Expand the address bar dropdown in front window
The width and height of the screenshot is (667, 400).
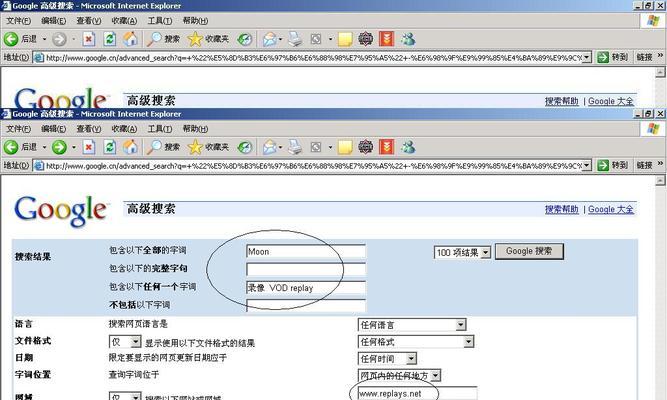point(587,165)
